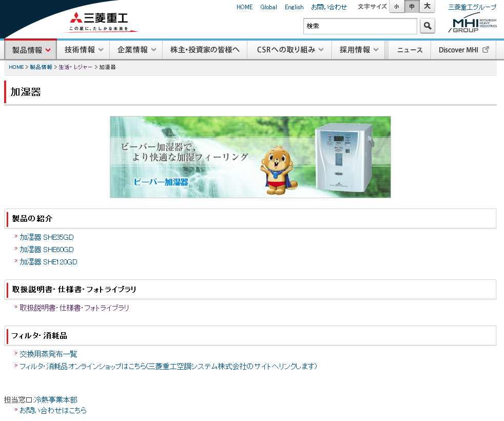Go to the Global site link
This screenshot has height=421, width=504.
click(269, 7)
